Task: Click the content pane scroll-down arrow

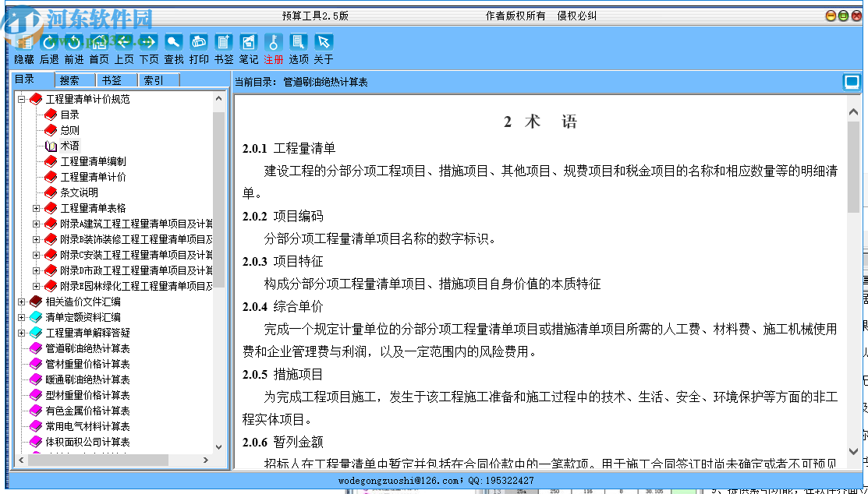Action: (854, 452)
